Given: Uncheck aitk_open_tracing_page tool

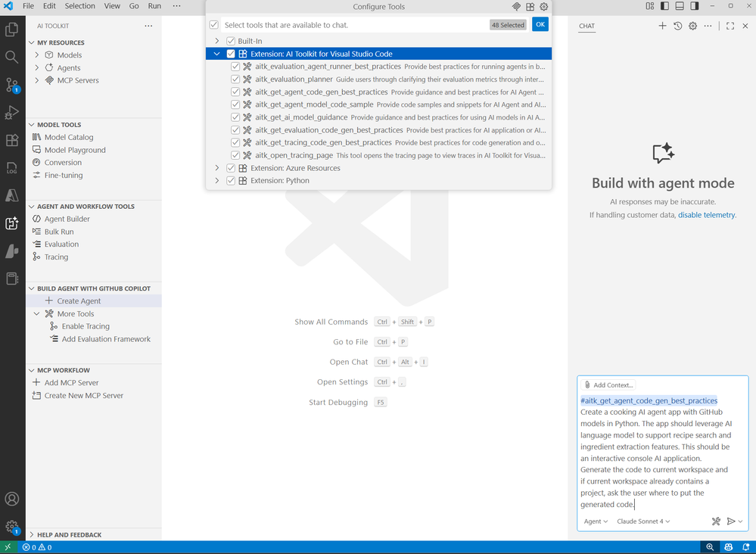Looking at the screenshot, I should (235, 155).
